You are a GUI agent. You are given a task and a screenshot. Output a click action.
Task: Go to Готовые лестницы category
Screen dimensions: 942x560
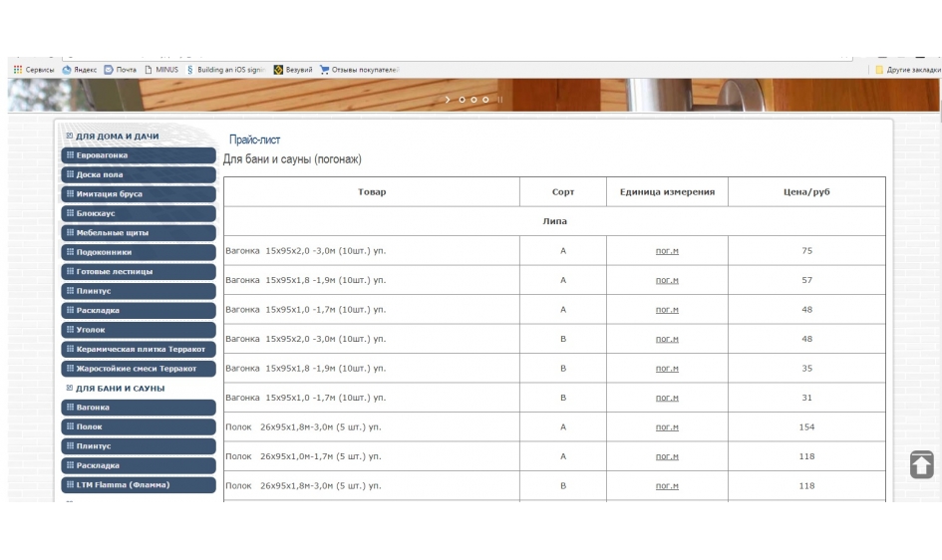139,271
